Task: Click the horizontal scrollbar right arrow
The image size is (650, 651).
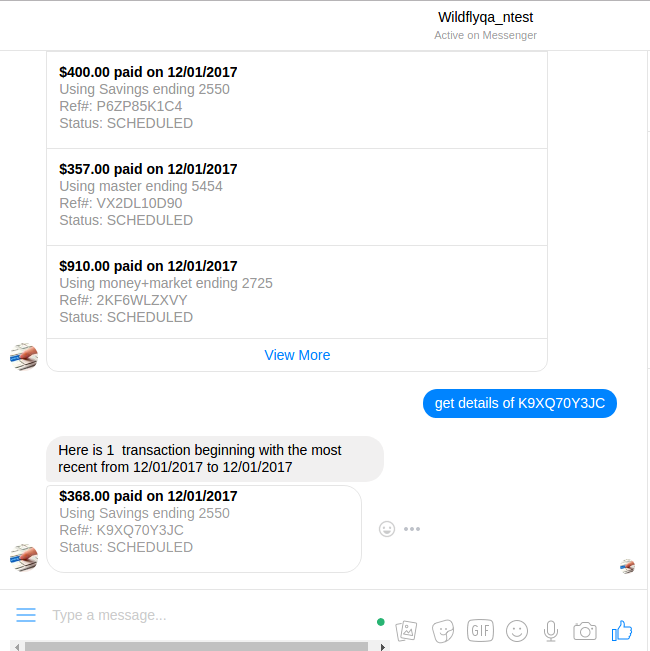Action: [x=383, y=646]
